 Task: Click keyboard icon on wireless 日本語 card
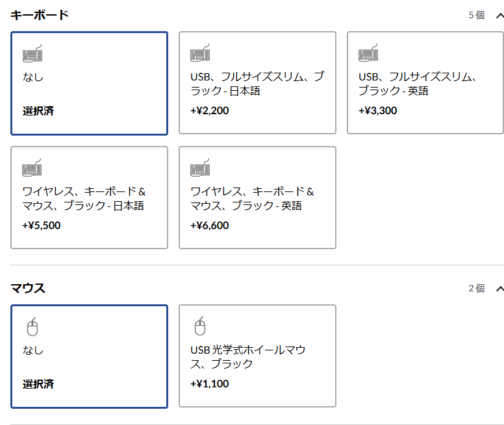pos(32,168)
